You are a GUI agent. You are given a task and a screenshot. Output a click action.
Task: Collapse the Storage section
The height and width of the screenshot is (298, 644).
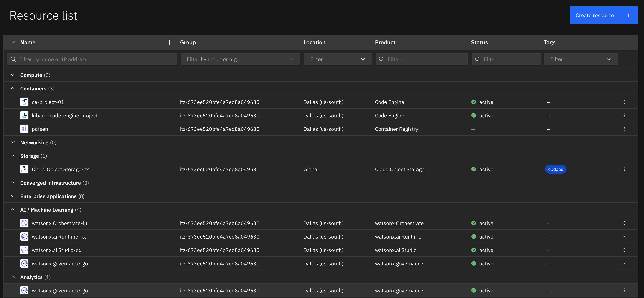13,156
